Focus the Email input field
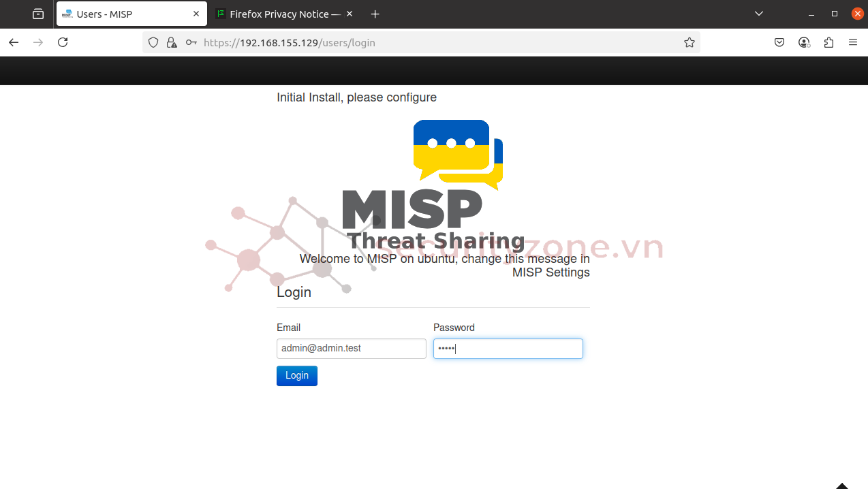 tap(351, 349)
